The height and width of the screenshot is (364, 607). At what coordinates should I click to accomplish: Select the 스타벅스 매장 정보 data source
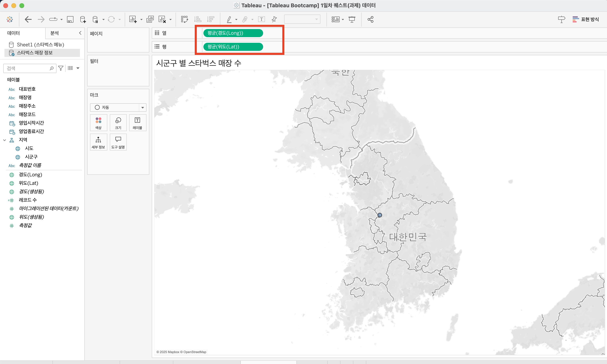tap(35, 53)
